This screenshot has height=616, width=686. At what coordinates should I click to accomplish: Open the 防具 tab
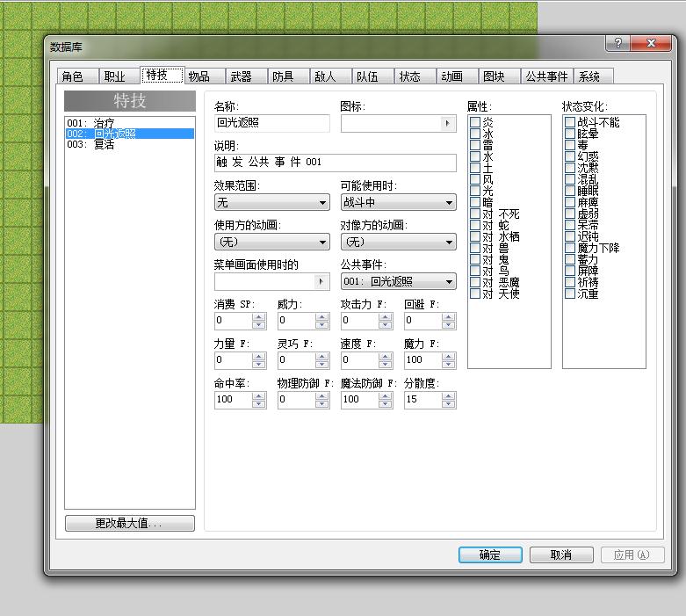click(288, 76)
